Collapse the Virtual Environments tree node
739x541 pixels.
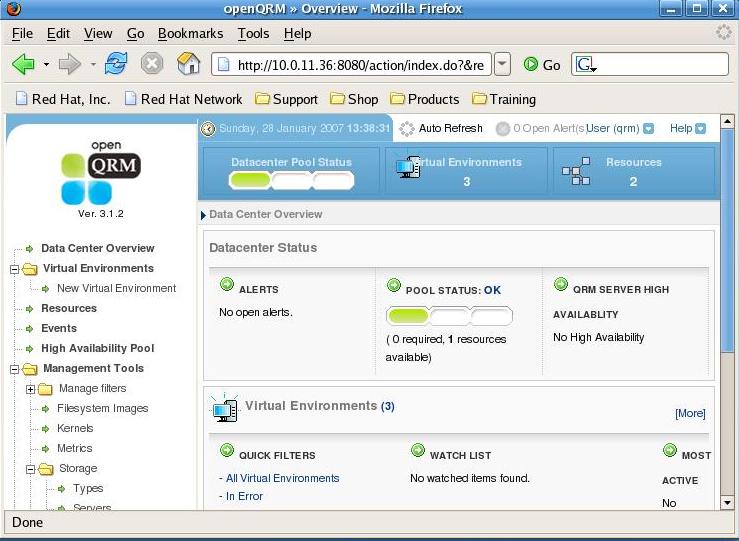pos(14,270)
